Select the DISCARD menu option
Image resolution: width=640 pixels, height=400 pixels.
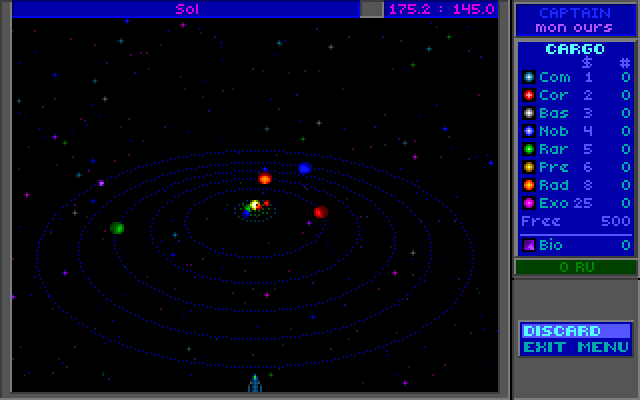[x=576, y=331]
